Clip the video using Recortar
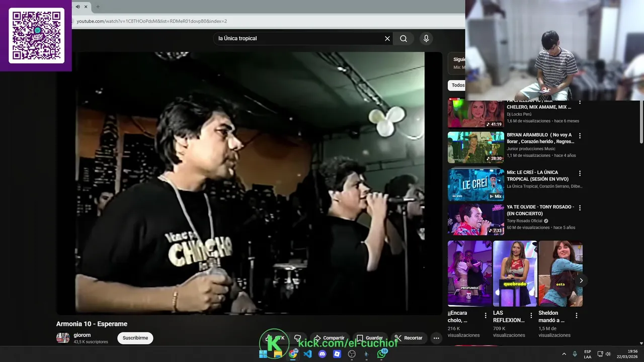 (x=409, y=338)
